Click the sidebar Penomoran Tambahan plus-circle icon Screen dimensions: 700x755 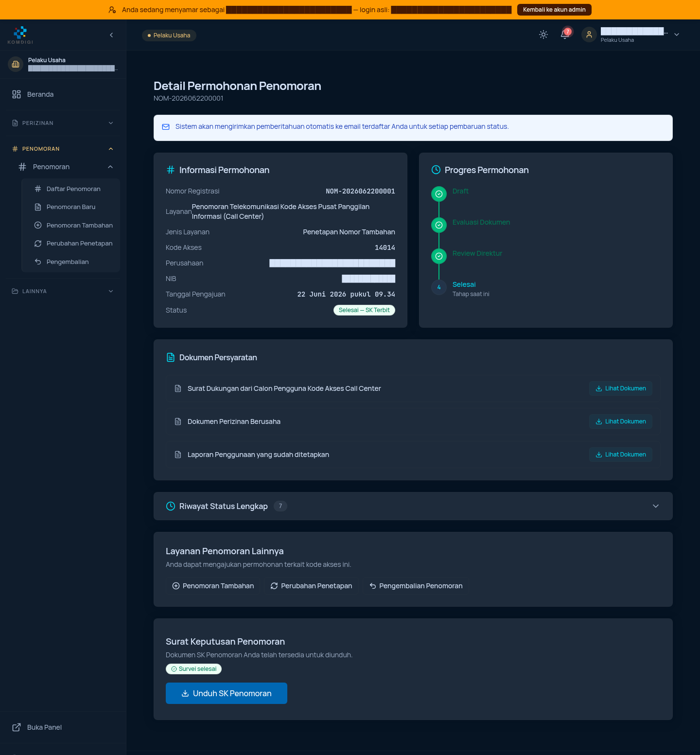point(38,225)
